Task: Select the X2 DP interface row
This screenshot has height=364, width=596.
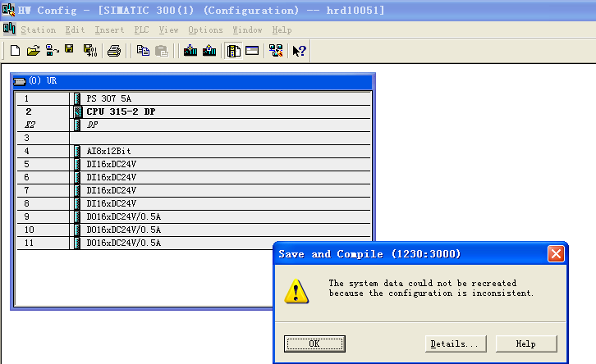Action: click(194, 125)
